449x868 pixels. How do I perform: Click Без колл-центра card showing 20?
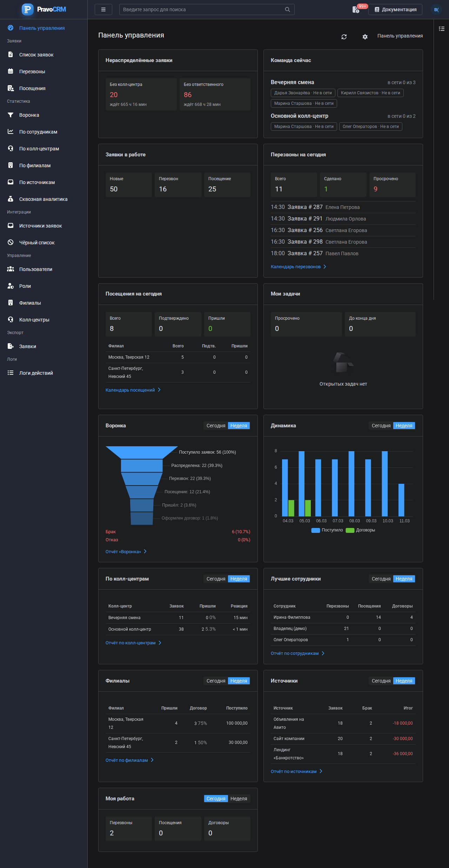click(141, 94)
